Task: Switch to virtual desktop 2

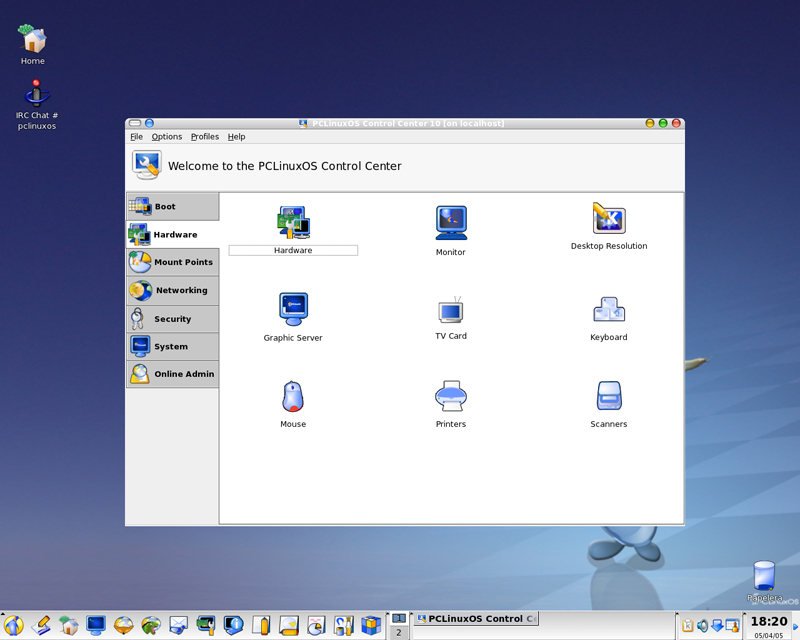Action: coord(399,633)
